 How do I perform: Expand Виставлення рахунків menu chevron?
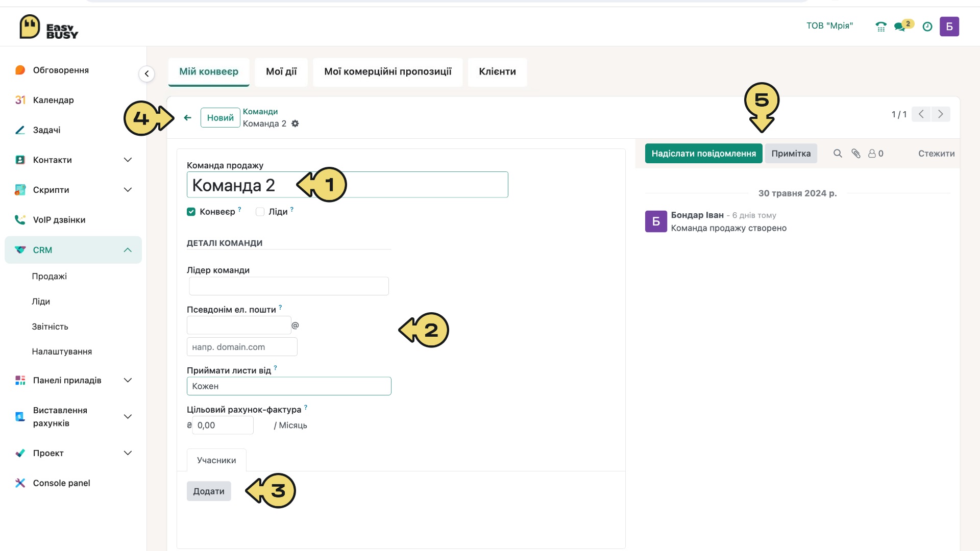point(128,417)
